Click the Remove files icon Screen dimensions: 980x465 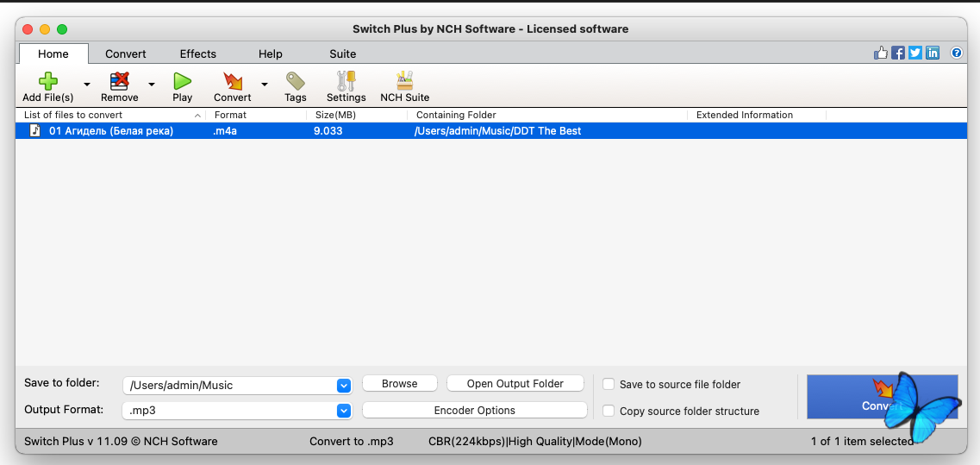pyautogui.click(x=120, y=82)
